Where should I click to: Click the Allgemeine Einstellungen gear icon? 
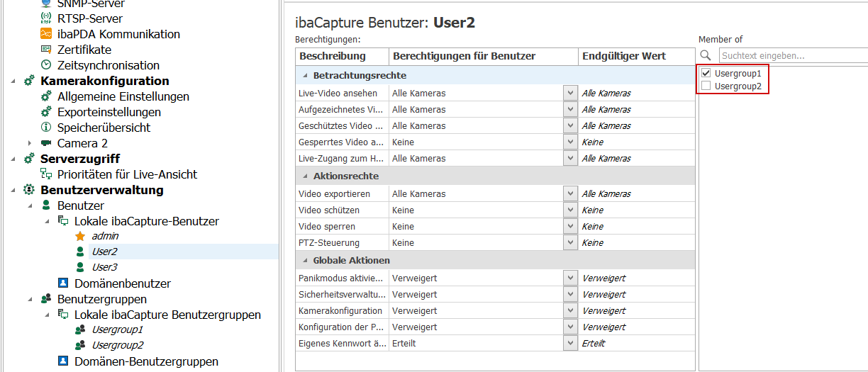coord(46,96)
